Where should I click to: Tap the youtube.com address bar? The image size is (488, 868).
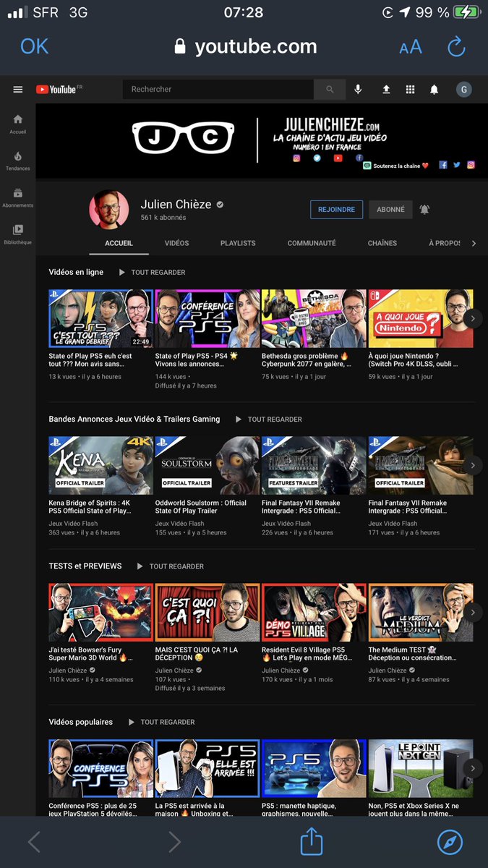(x=246, y=47)
